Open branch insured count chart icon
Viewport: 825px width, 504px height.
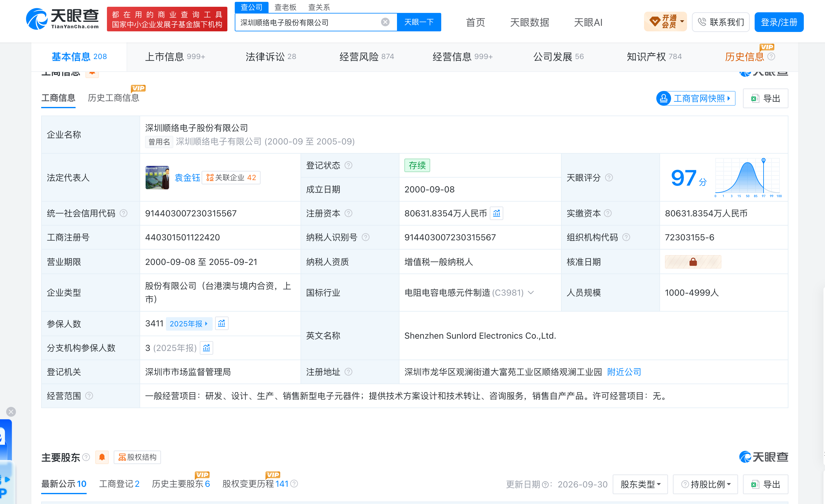tap(206, 348)
